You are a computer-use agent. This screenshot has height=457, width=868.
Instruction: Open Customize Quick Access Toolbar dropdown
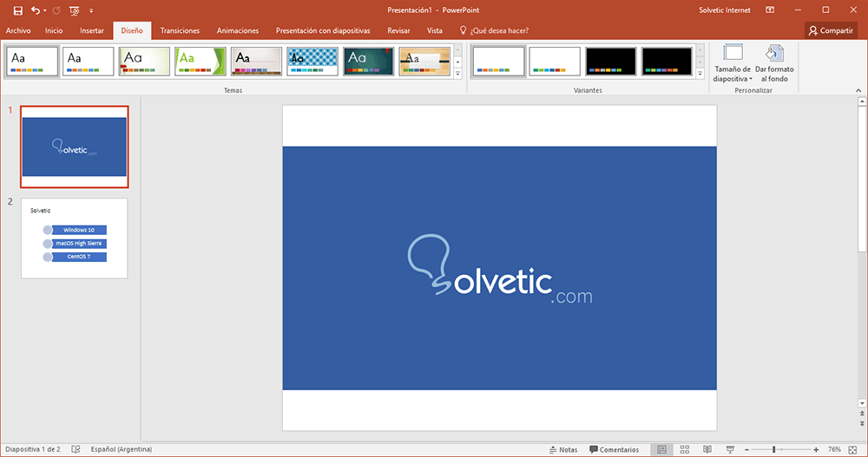coord(91,10)
